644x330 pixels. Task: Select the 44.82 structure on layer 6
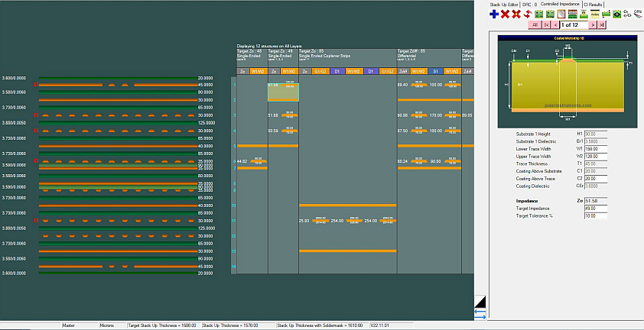pos(252,161)
